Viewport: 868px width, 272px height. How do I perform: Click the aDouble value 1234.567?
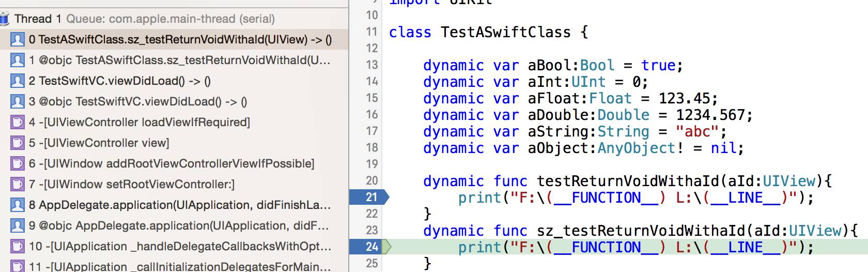(710, 115)
